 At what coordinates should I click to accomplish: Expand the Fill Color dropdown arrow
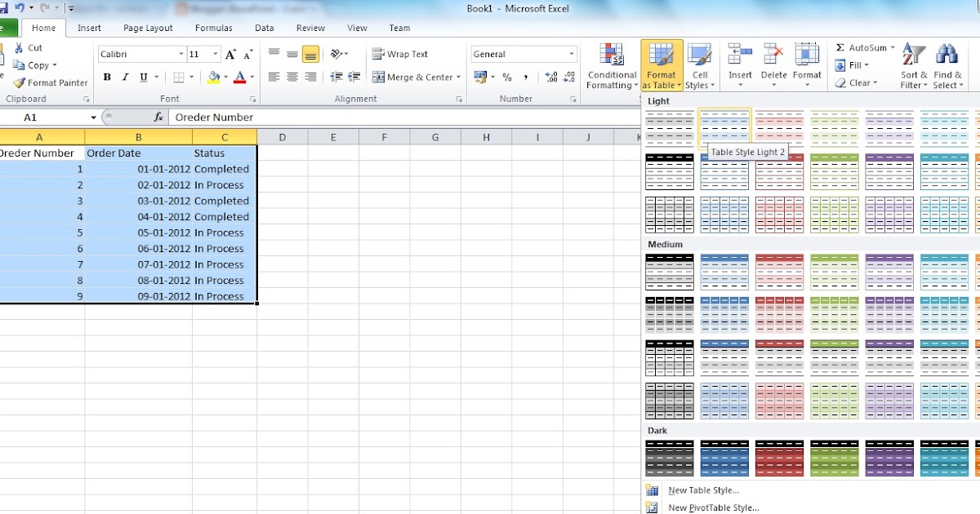point(224,77)
